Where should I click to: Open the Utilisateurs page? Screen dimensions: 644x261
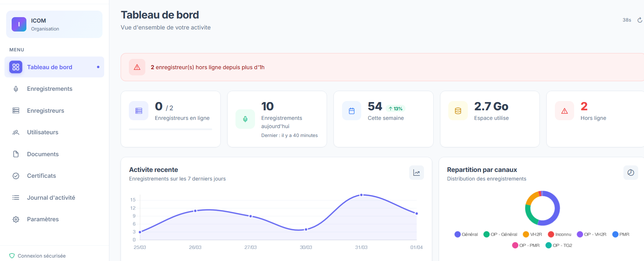42,132
